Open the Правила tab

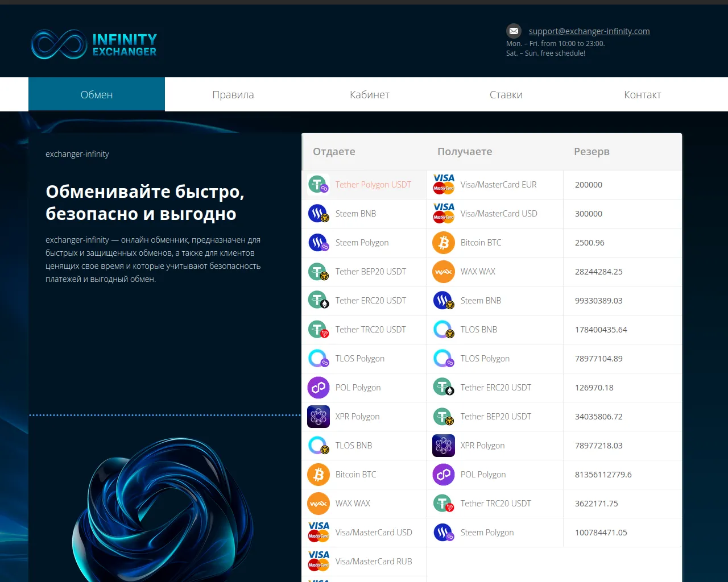pyautogui.click(x=233, y=95)
